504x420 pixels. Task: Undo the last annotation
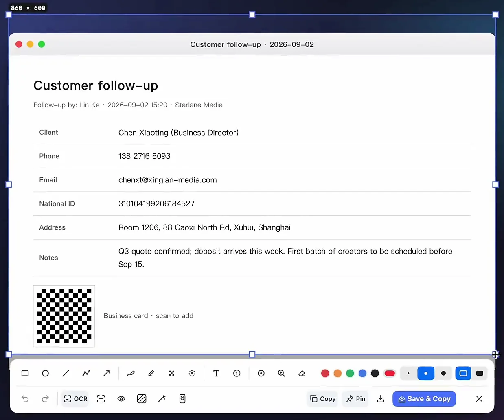(25, 399)
